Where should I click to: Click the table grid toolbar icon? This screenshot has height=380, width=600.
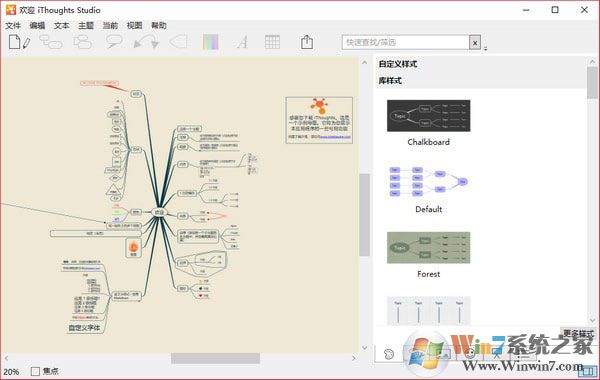tap(272, 42)
